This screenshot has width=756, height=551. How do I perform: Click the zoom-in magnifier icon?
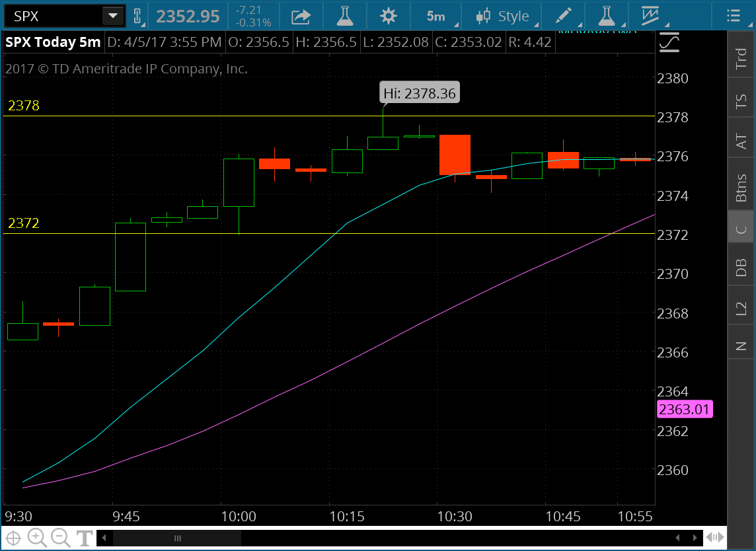click(38, 538)
